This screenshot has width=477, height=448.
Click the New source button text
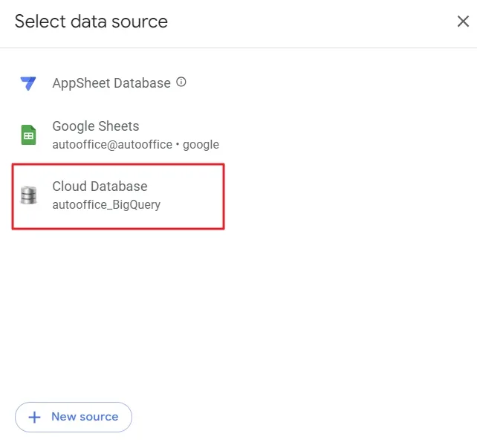pos(84,417)
